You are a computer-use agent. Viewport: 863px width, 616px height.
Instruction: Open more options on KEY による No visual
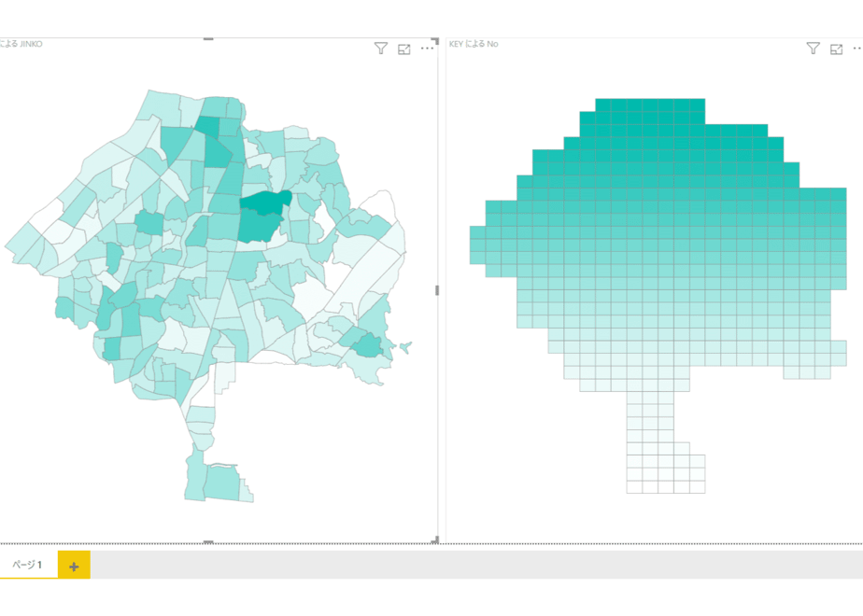[857, 49]
